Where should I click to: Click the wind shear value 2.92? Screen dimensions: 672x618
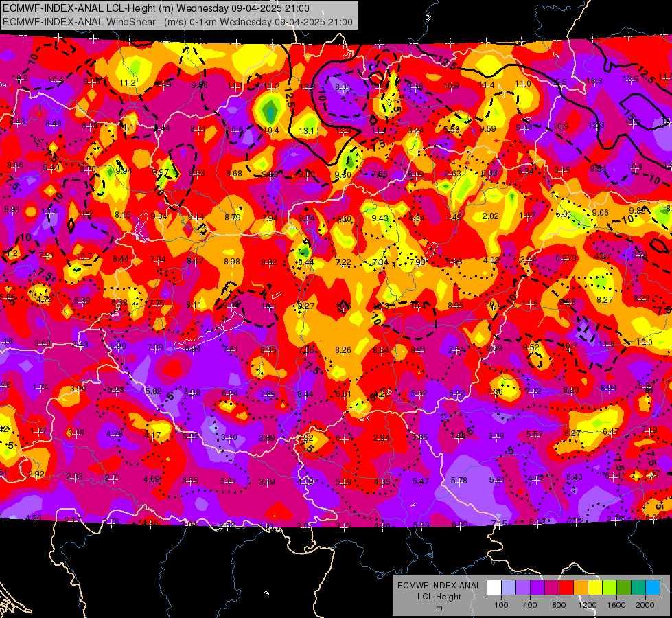pos(36,474)
